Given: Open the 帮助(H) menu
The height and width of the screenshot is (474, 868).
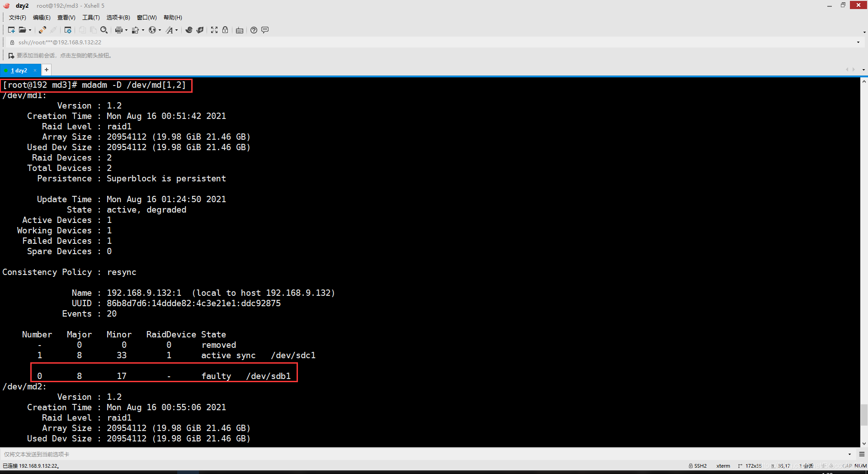Looking at the screenshot, I should click(173, 18).
